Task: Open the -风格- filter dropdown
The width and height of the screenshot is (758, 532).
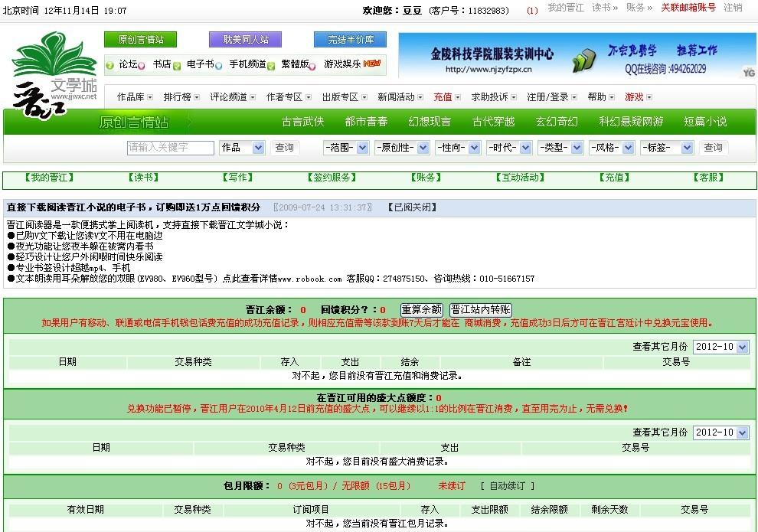Action: click(612, 148)
